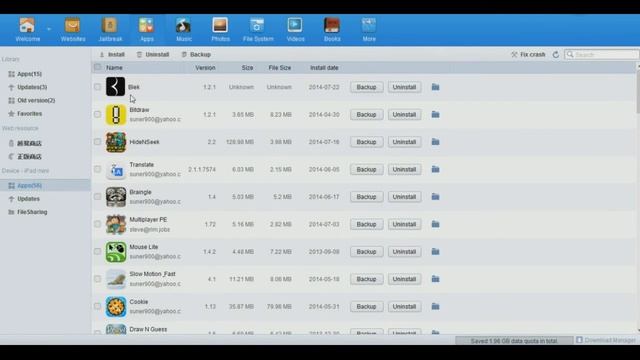This screenshot has height=360, width=640.
Task: Uninstall the Braingle app
Action: (x=404, y=197)
